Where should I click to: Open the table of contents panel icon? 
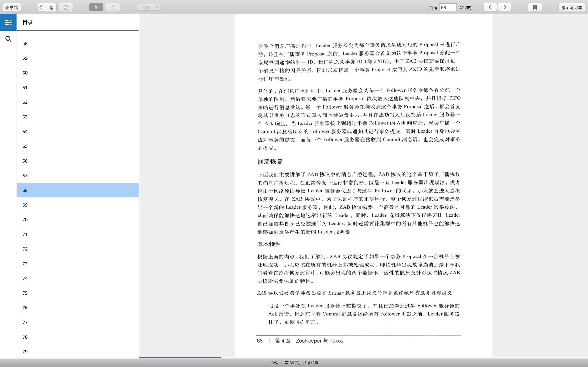tap(8, 22)
